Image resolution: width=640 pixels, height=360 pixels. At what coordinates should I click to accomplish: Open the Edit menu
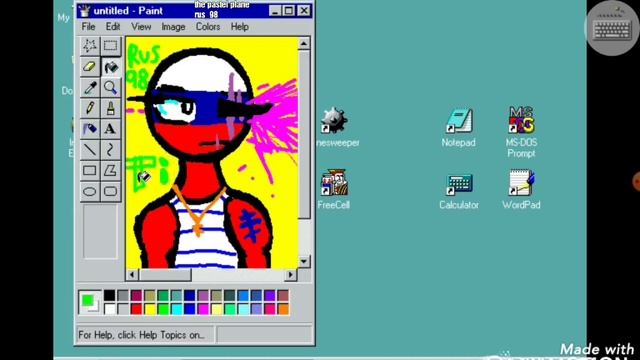(x=113, y=27)
